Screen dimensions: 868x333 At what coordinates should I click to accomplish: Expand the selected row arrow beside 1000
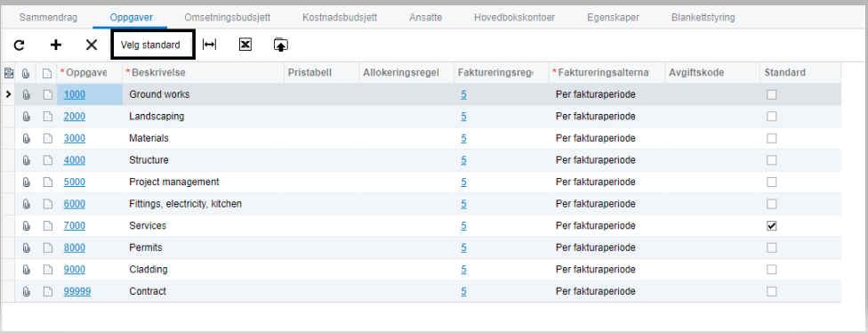point(8,94)
